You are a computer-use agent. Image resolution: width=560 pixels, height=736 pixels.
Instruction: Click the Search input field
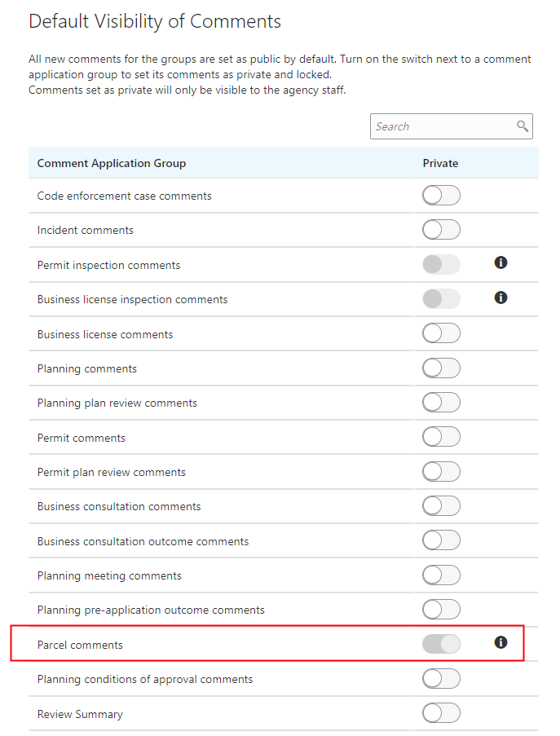442,126
